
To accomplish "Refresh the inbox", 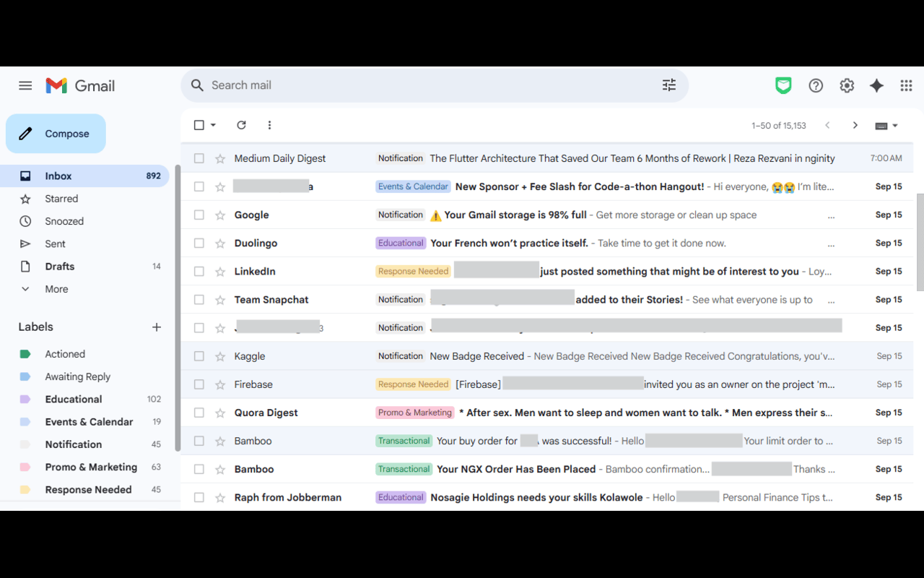I will [241, 125].
